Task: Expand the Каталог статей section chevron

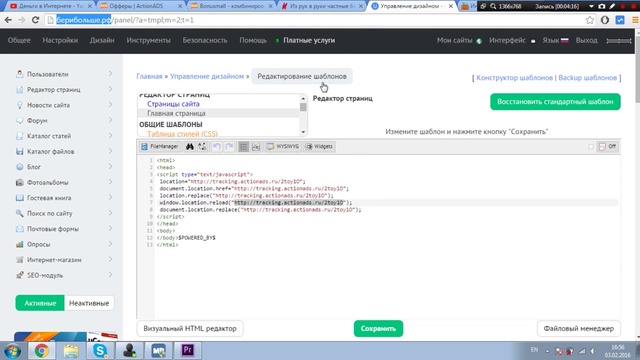Action: [x=110, y=136]
